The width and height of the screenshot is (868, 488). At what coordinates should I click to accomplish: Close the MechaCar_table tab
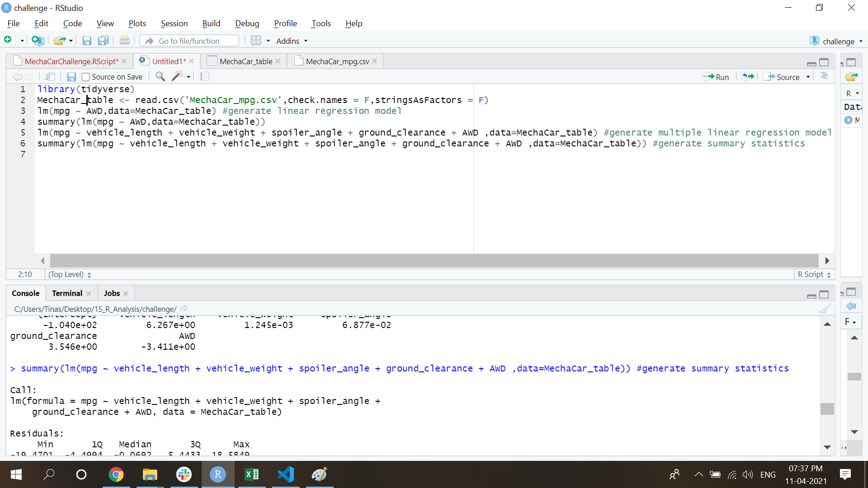click(x=278, y=61)
